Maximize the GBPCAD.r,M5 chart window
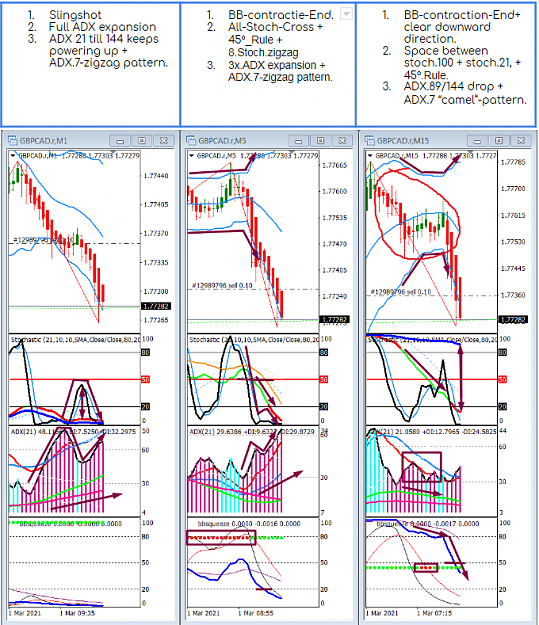539x625 pixels. point(320,141)
